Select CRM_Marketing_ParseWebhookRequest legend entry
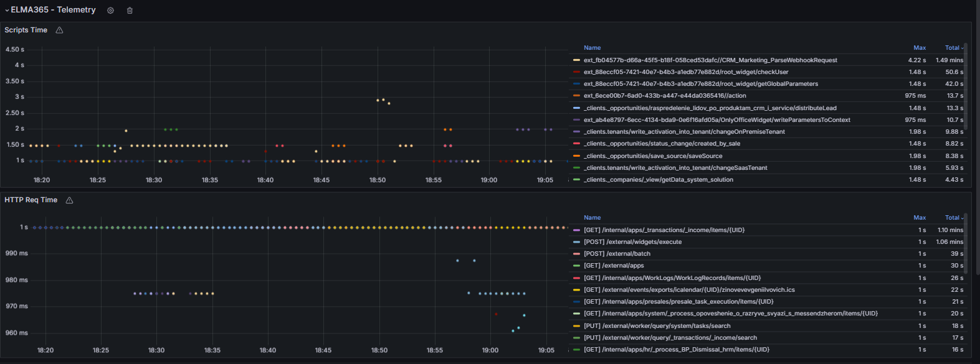Screen dimensions: 980x364 710,60
